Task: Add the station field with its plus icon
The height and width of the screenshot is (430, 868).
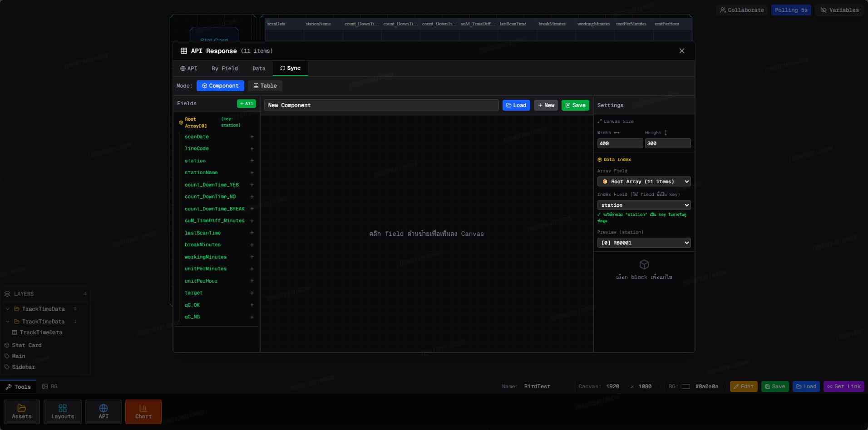Action: [x=252, y=161]
